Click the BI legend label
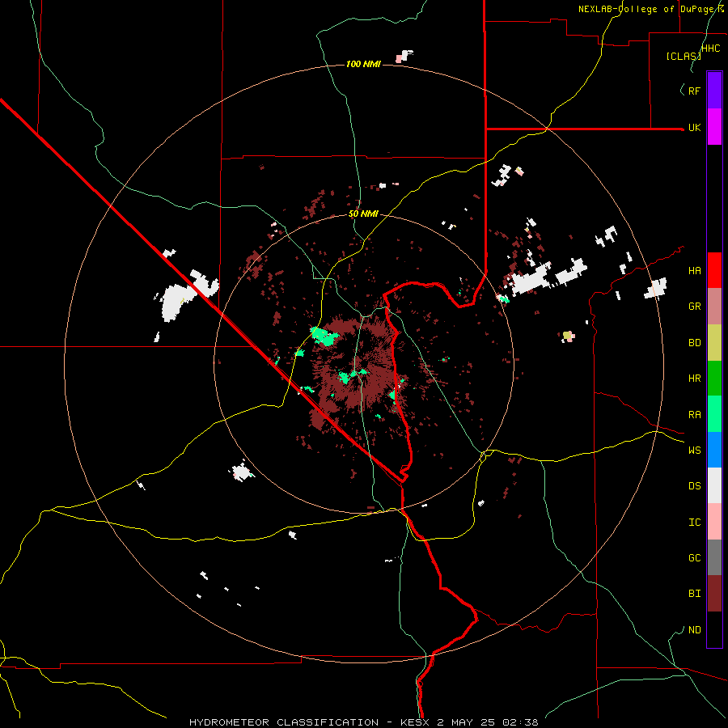This screenshot has width=728, height=728. 694,594
